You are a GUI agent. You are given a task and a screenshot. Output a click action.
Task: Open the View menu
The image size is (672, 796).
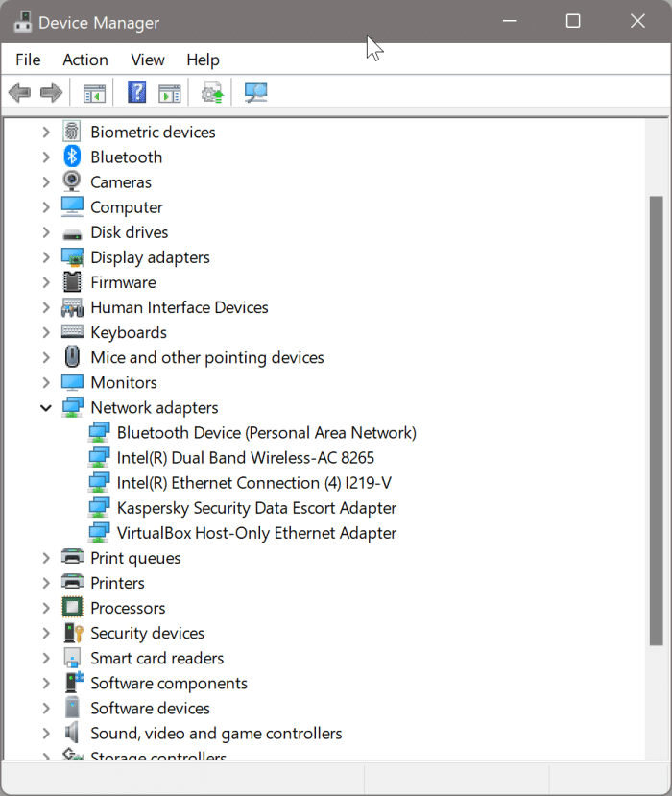coord(148,60)
